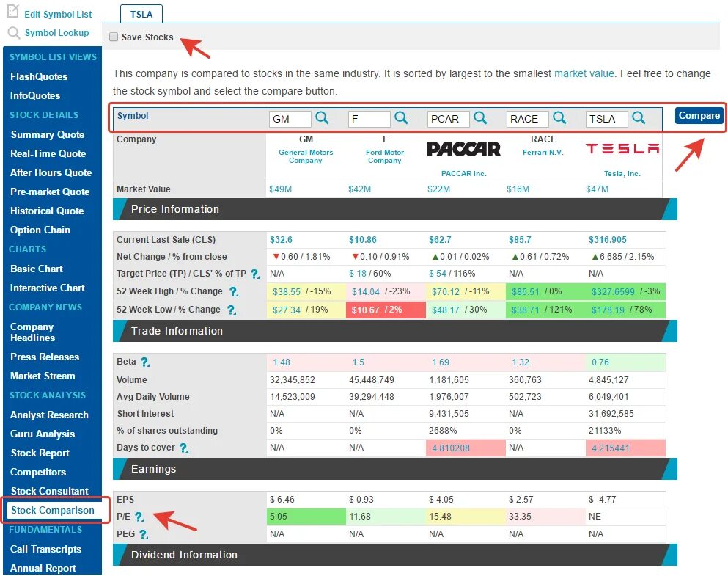Click GM P/E value 5.05
The width and height of the screenshot is (728, 576).
click(x=278, y=517)
